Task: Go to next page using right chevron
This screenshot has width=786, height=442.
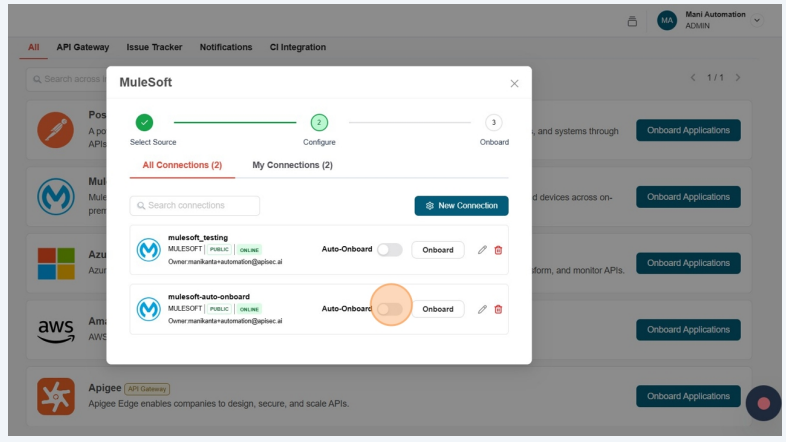Action: point(738,78)
